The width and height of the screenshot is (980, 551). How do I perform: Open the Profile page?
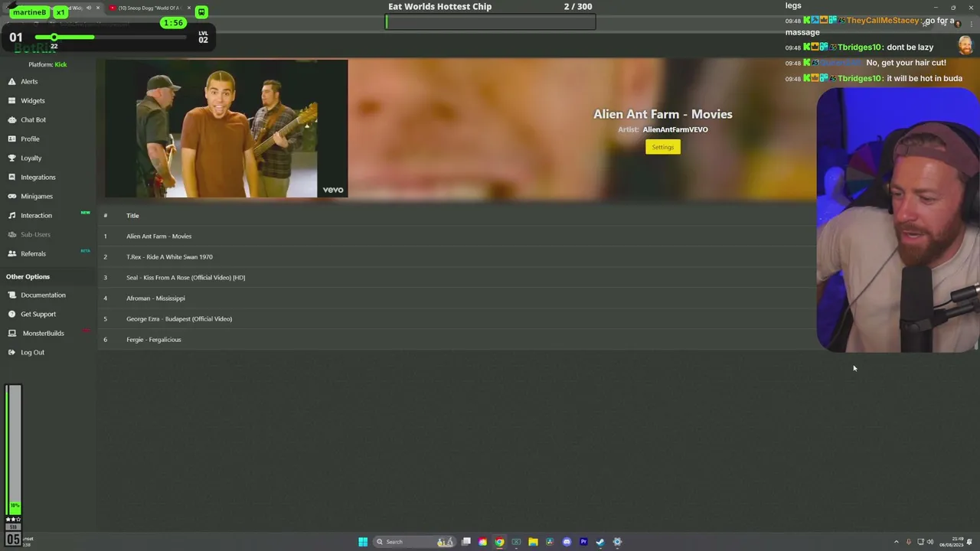click(x=30, y=139)
